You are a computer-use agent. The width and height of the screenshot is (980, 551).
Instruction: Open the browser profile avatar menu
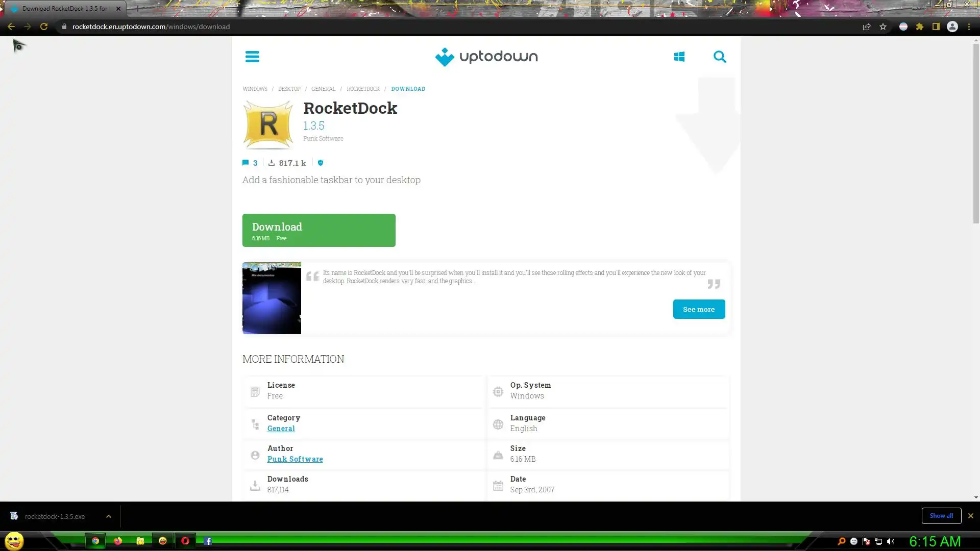coord(952,27)
